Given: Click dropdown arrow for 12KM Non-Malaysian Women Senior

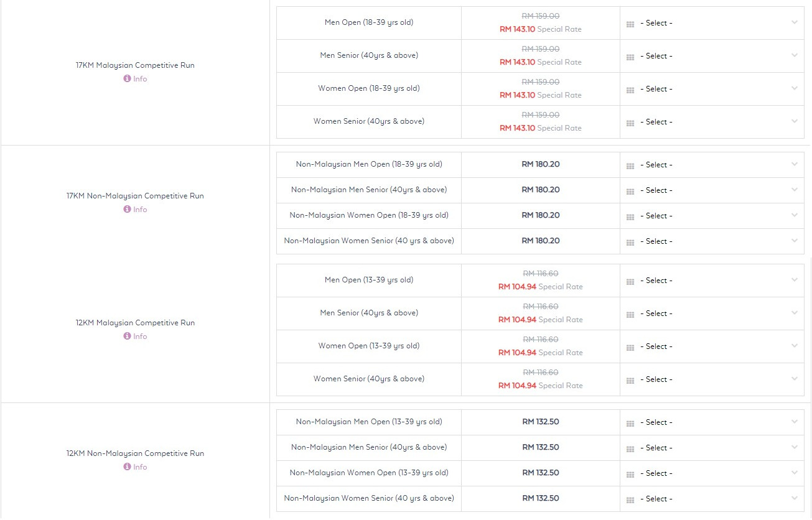Looking at the screenshot, I should pos(794,498).
